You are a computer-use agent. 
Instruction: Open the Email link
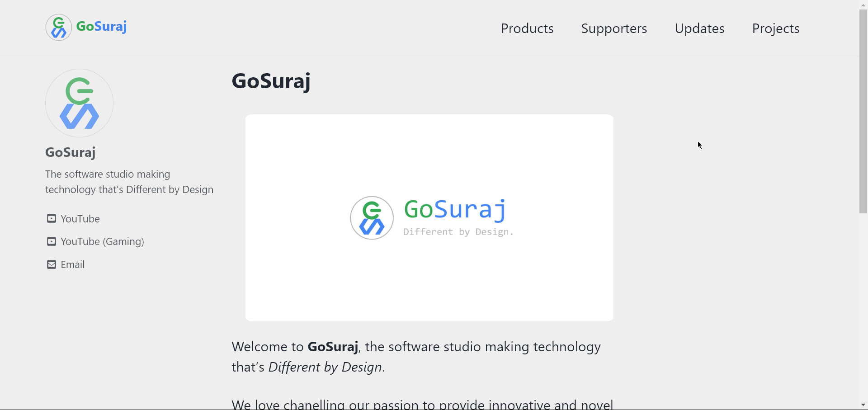(x=73, y=264)
